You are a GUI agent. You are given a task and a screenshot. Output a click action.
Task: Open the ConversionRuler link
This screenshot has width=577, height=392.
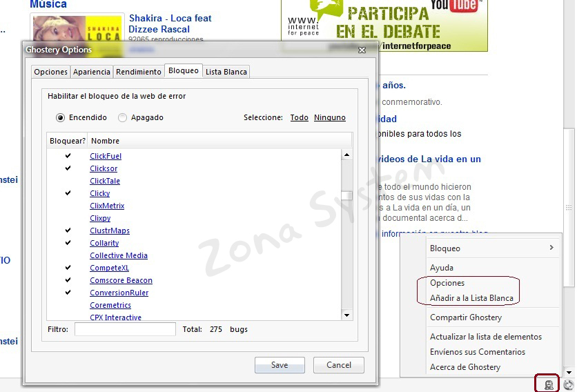119,293
